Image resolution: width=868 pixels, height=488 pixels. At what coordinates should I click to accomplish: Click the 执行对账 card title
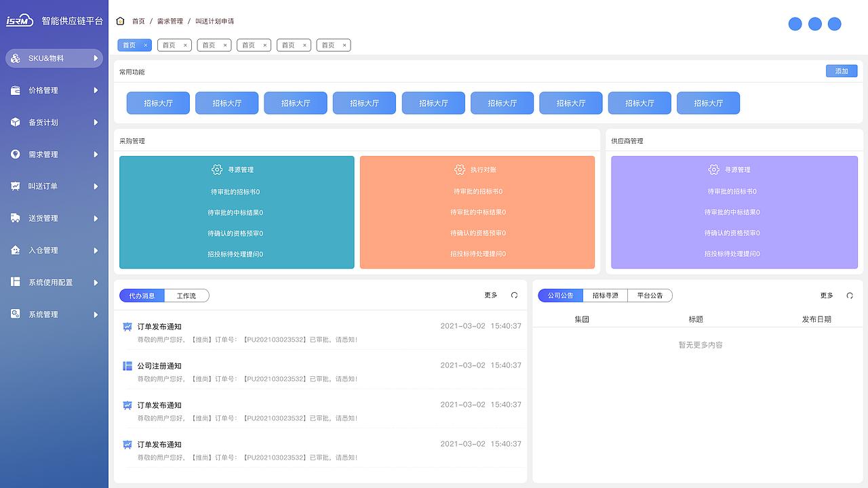point(484,169)
